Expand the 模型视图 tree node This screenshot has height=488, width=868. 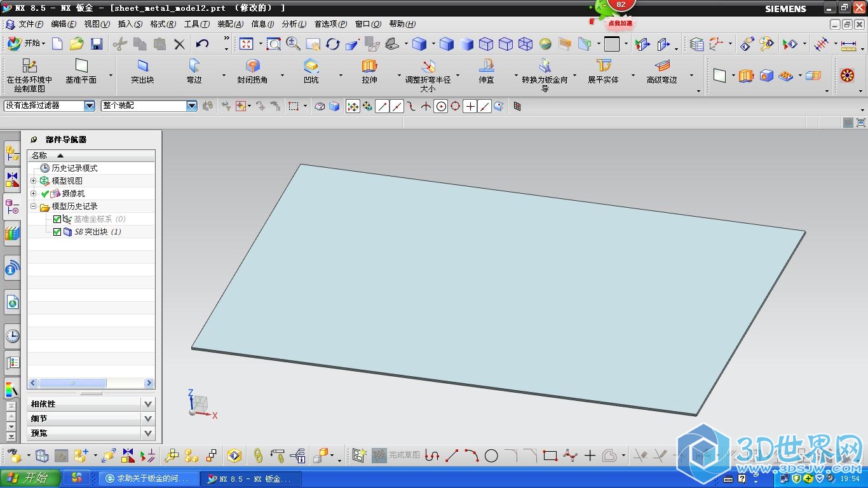(34, 181)
